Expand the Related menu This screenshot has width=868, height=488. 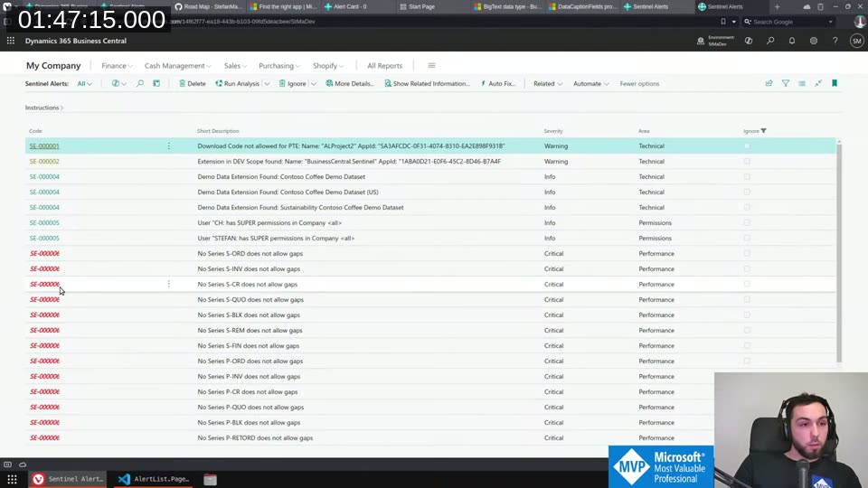(x=548, y=83)
